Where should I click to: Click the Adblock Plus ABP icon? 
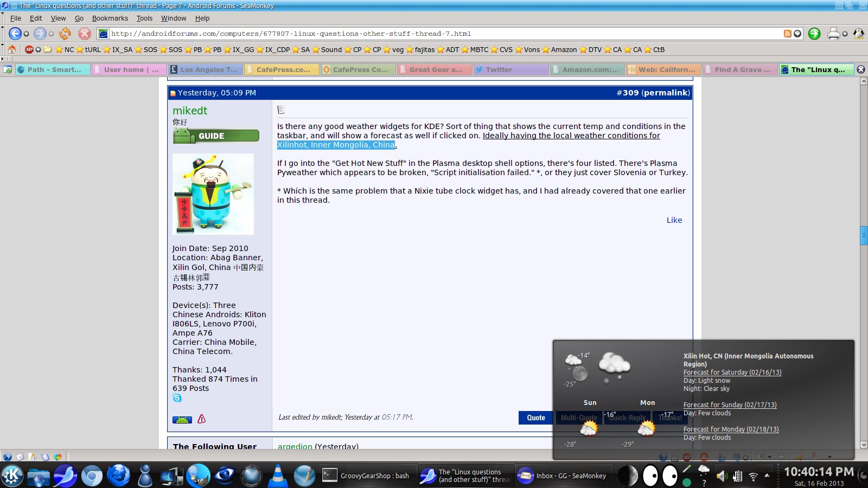click(29, 49)
